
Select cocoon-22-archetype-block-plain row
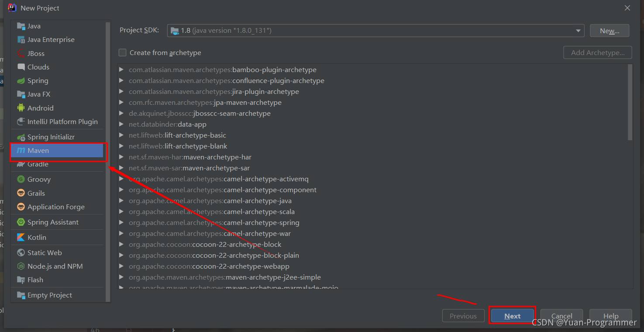pos(372,255)
